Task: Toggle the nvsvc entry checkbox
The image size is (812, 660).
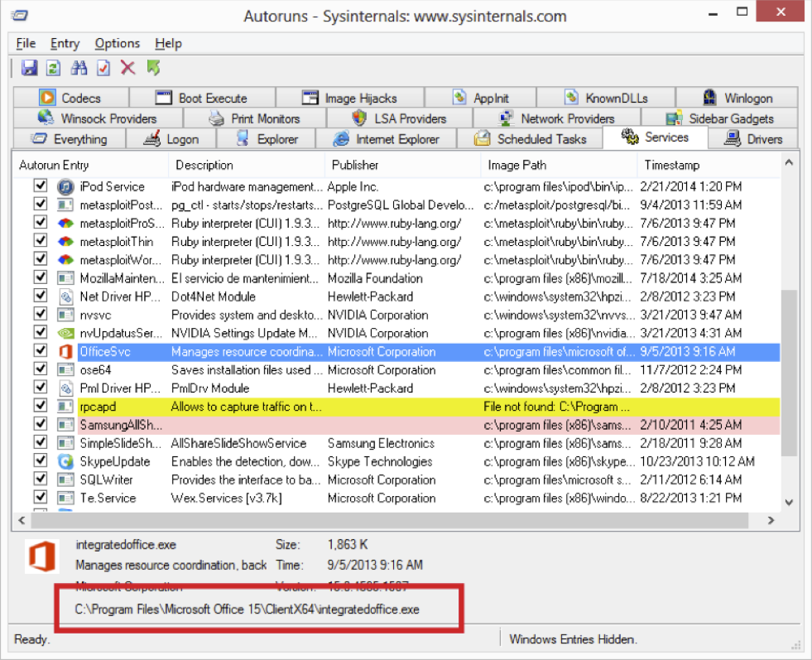Action: [41, 314]
